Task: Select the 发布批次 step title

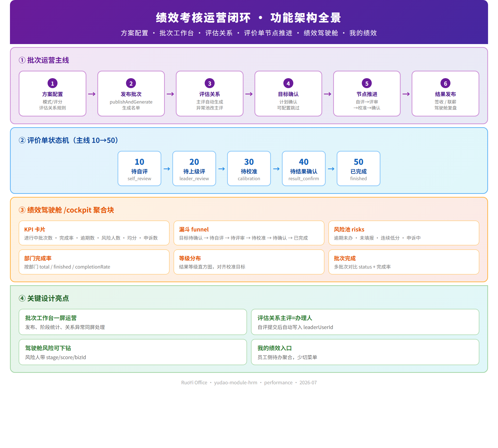Action: (131, 94)
